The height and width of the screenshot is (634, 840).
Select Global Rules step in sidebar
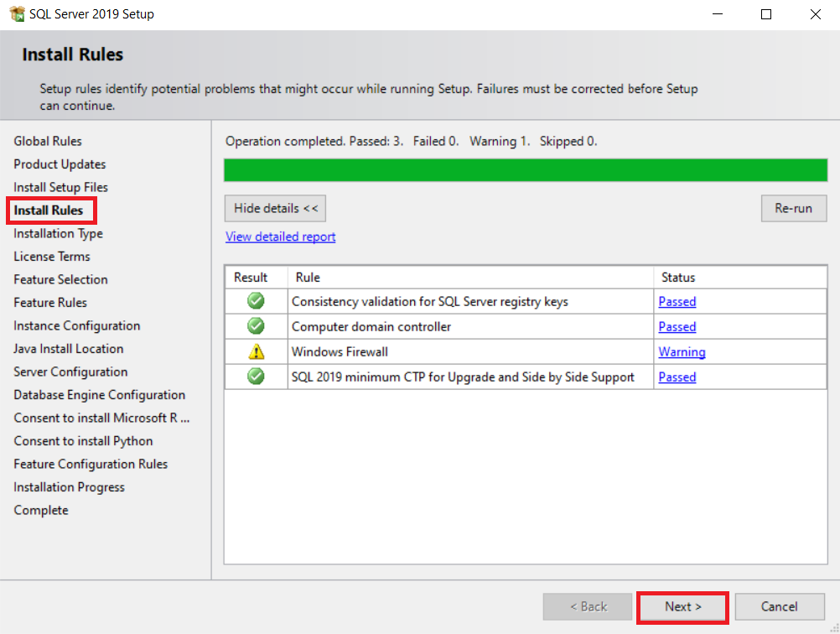click(x=48, y=141)
